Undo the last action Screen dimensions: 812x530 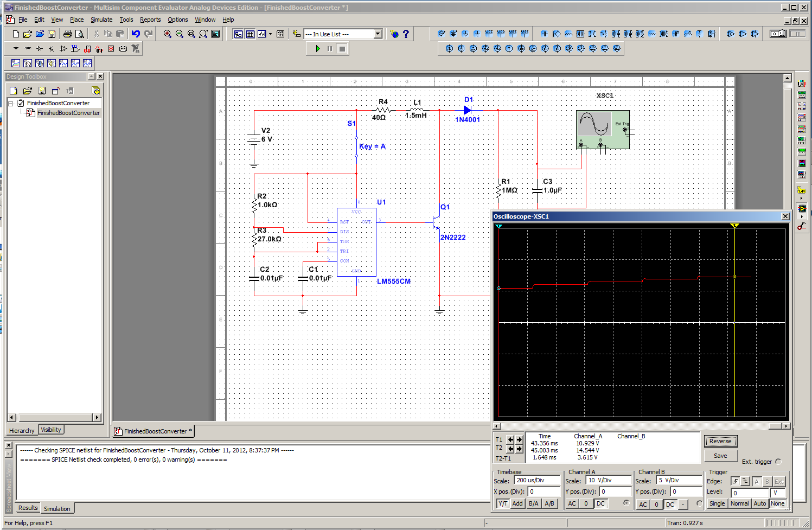tap(136, 34)
